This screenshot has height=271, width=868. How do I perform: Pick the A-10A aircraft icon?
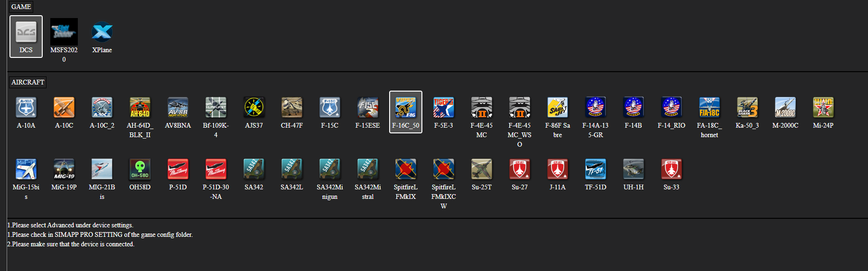click(x=26, y=107)
